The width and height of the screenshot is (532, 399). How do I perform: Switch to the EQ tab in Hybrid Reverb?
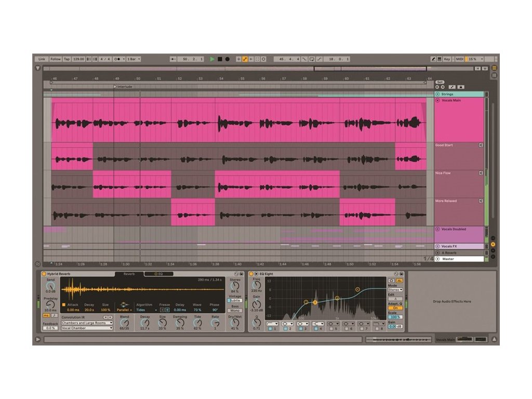159,274
